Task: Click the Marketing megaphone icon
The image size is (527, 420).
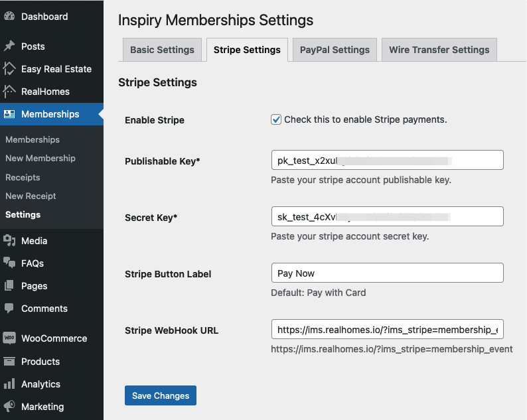Action: (9, 406)
